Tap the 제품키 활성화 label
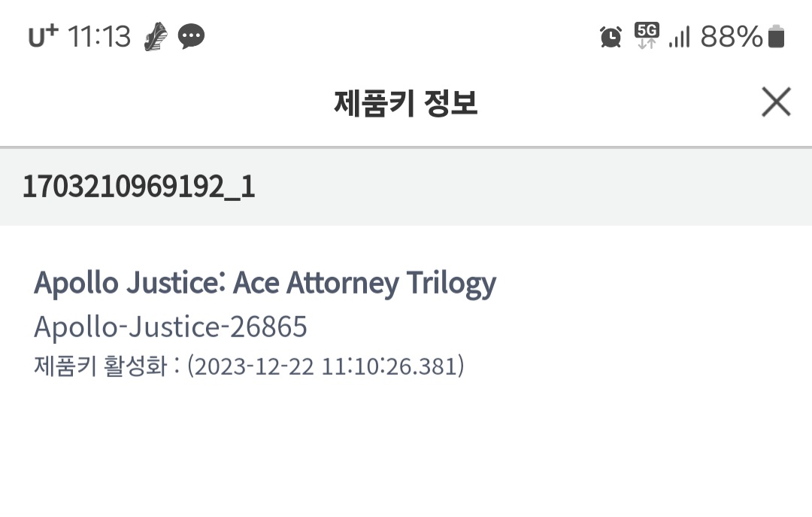The width and height of the screenshot is (812, 517). point(100,366)
